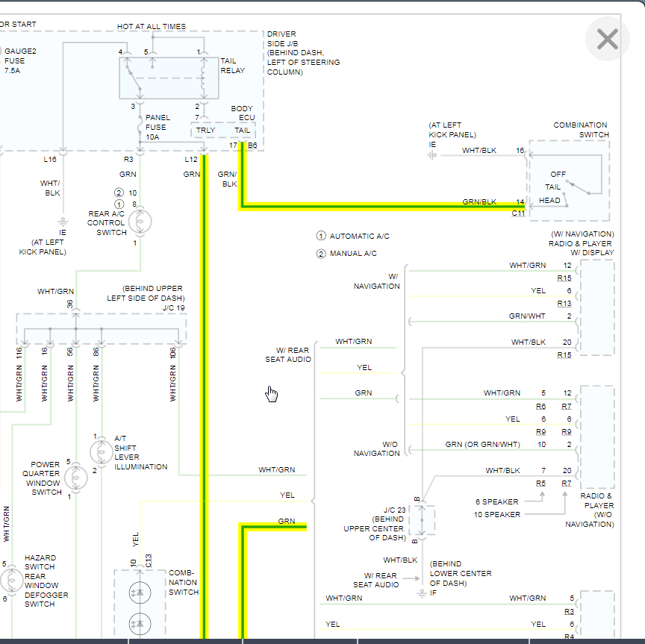Click the 'L16' connector label
Image resolution: width=645 pixels, height=644 pixels.
(50, 159)
